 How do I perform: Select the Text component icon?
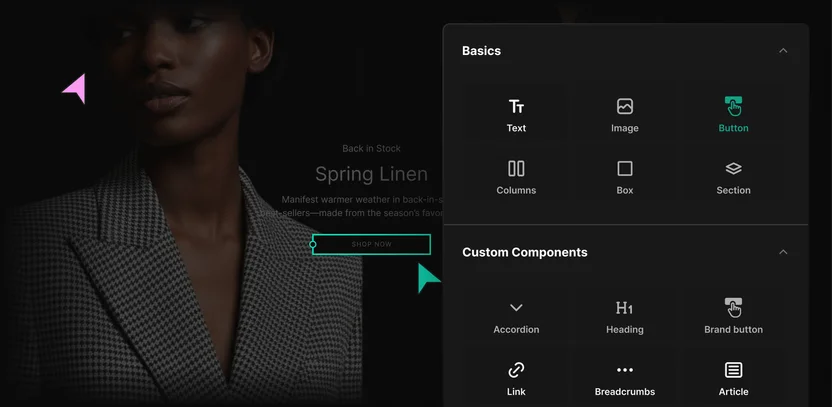[x=516, y=107]
